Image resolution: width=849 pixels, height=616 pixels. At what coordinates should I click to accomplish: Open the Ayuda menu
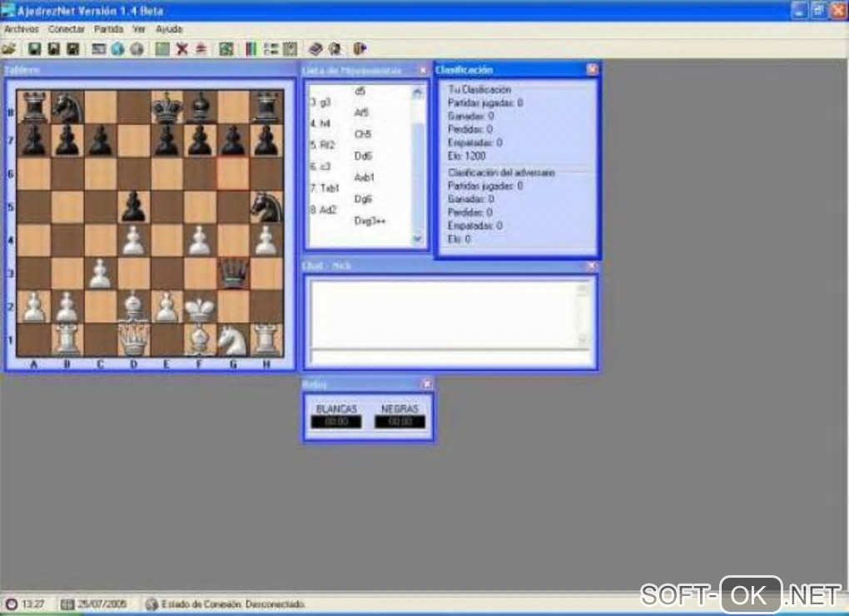click(169, 29)
